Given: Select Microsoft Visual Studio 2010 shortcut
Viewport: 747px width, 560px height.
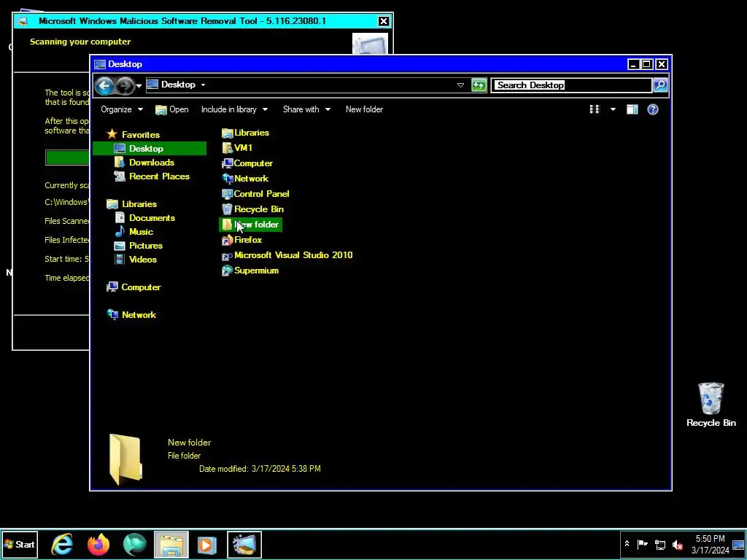Looking at the screenshot, I should pos(287,255).
